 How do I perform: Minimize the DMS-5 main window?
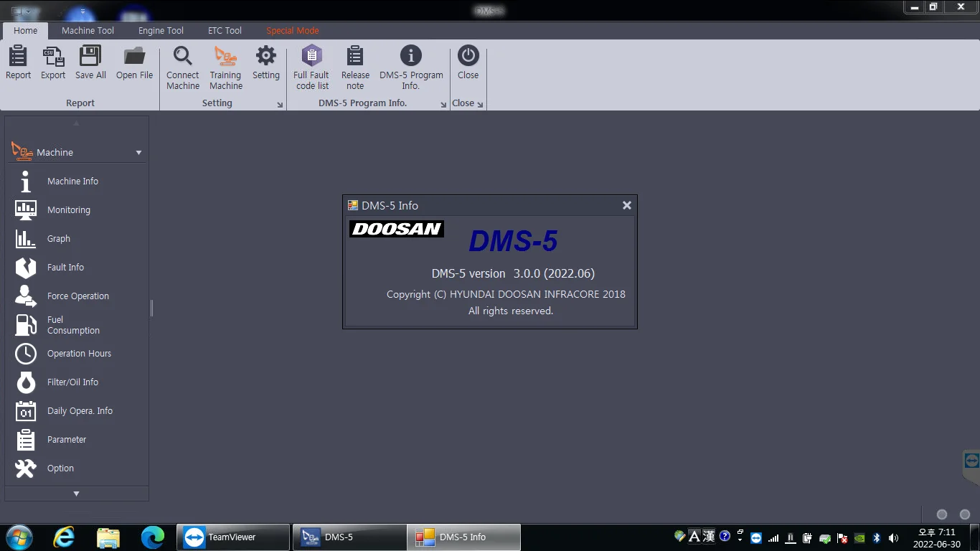915,7
